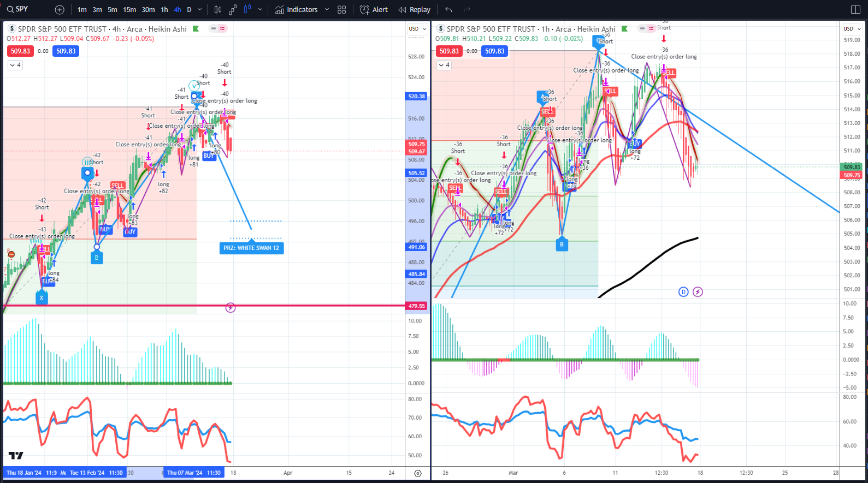
Task: Select the D daily timeframe
Action: 190,10
